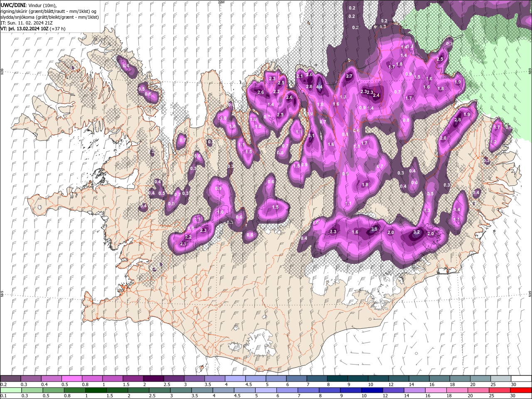The width and height of the screenshot is (532, 399).
Task: Click the 3.1 snowfall value on the map
Action: 312,135
